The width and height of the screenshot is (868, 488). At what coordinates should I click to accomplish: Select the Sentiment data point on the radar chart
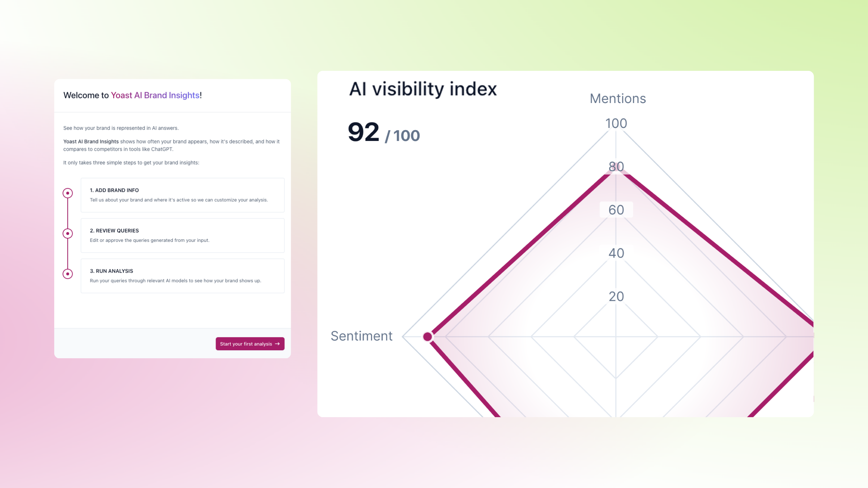tap(427, 337)
